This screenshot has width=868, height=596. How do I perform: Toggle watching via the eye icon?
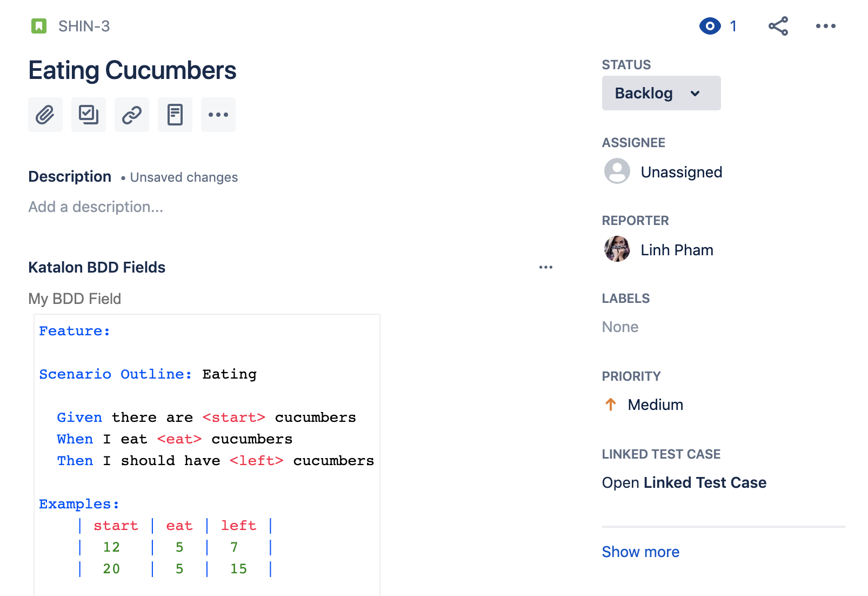click(709, 25)
